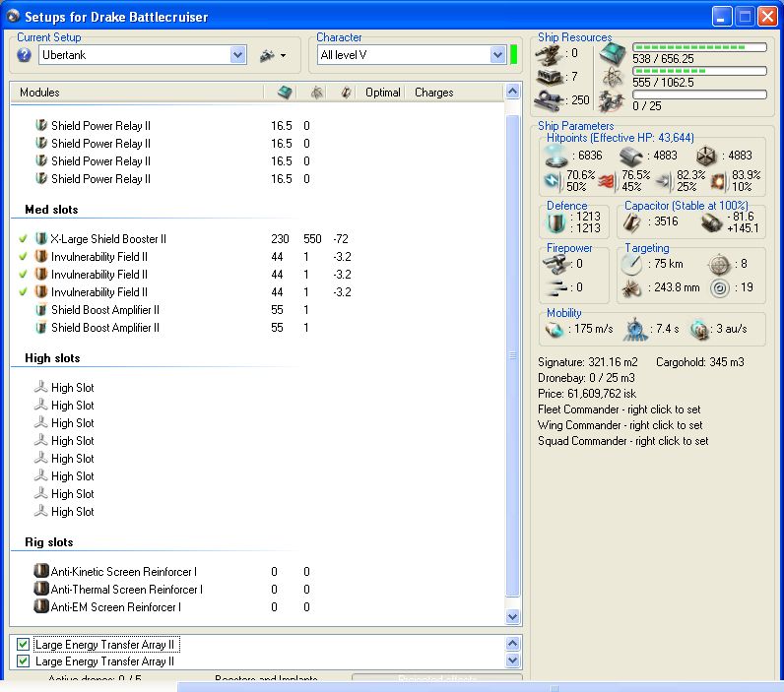Image resolution: width=784 pixels, height=692 pixels.
Task: Click Wing Commander - right click to set
Action: coord(620,425)
